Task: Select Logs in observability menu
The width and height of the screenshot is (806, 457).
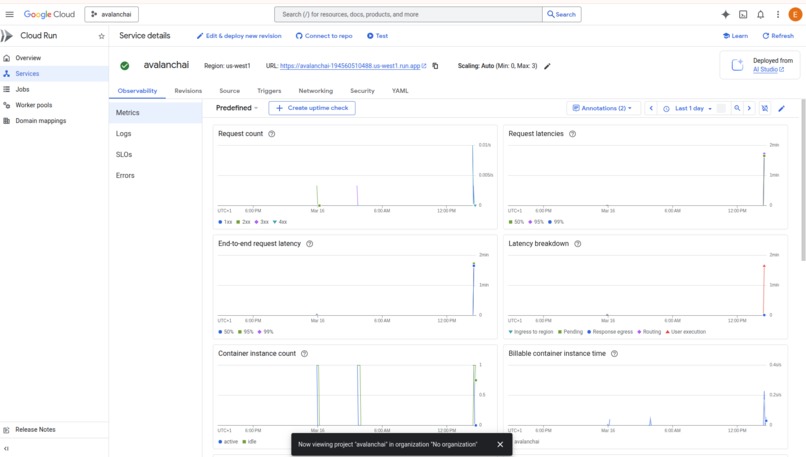Action: click(x=155, y=134)
